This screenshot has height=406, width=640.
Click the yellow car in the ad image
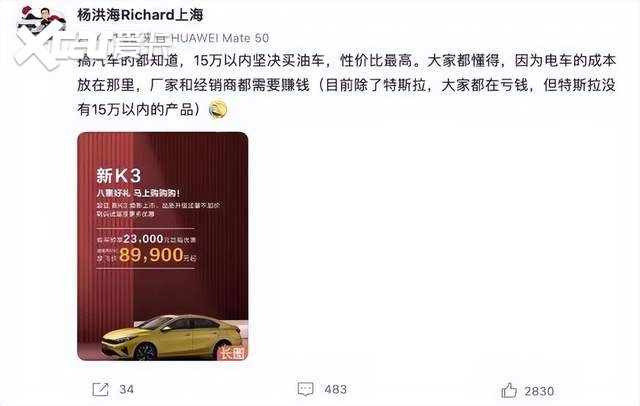[171, 337]
